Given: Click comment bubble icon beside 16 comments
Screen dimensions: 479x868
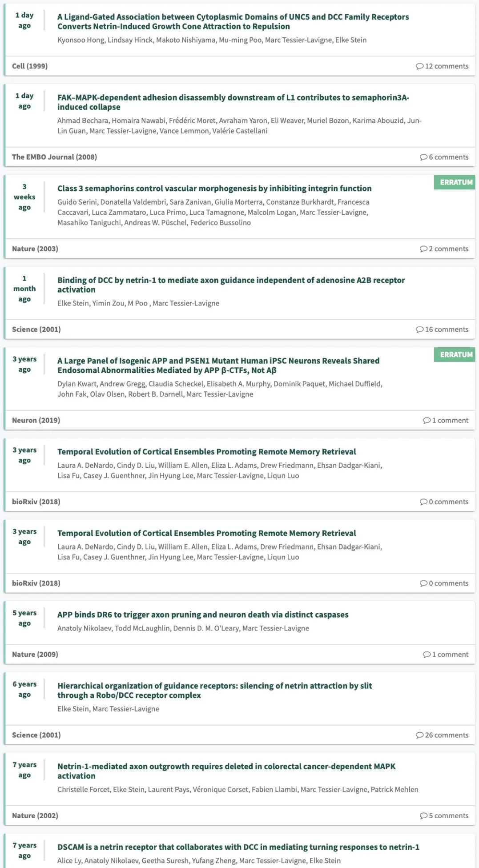Looking at the screenshot, I should pyautogui.click(x=419, y=330).
